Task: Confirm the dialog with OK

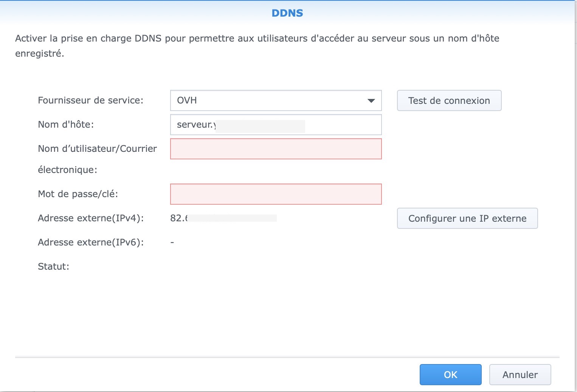Action: [x=450, y=375]
